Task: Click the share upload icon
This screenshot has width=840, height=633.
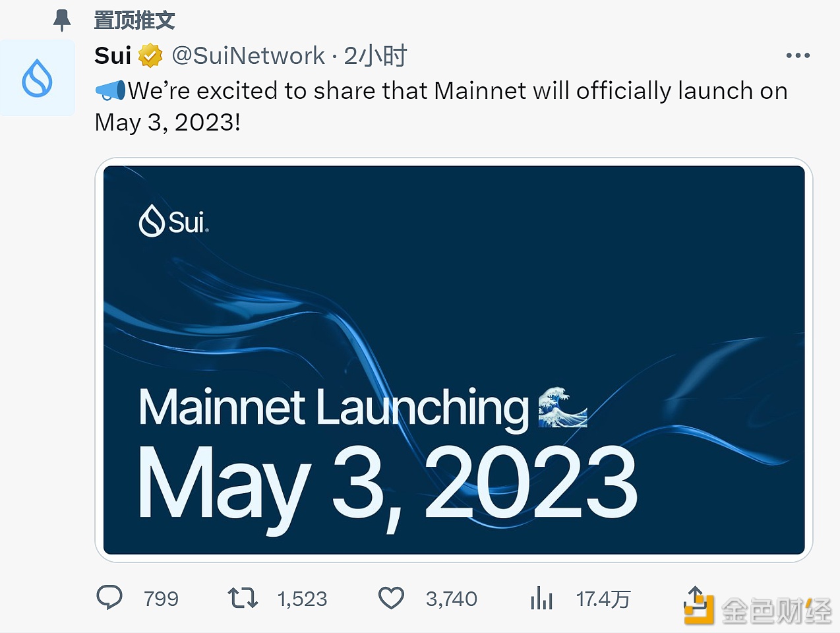Action: 695,597
